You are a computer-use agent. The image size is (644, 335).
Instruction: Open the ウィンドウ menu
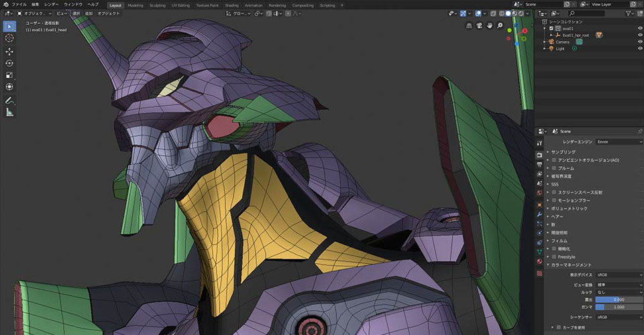coord(72,5)
